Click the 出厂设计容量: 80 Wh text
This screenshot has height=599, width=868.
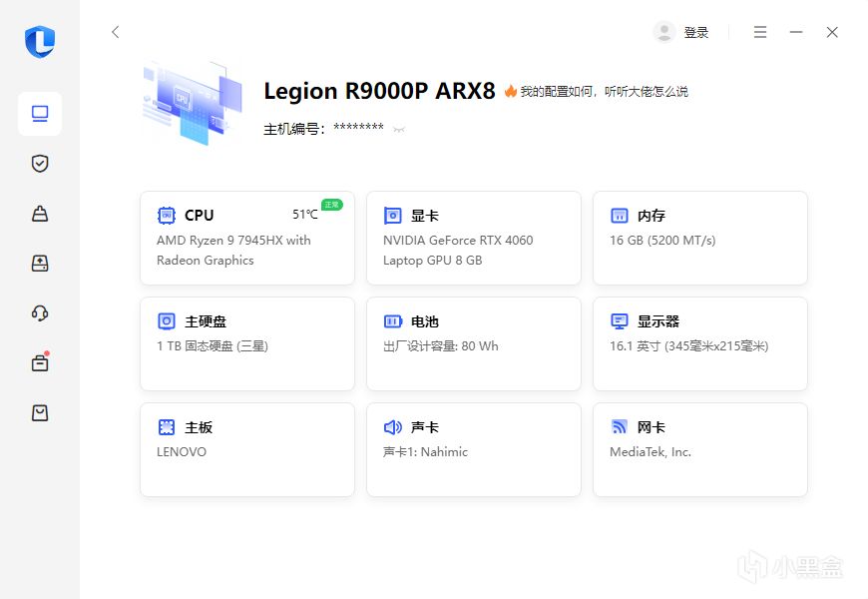(x=441, y=345)
